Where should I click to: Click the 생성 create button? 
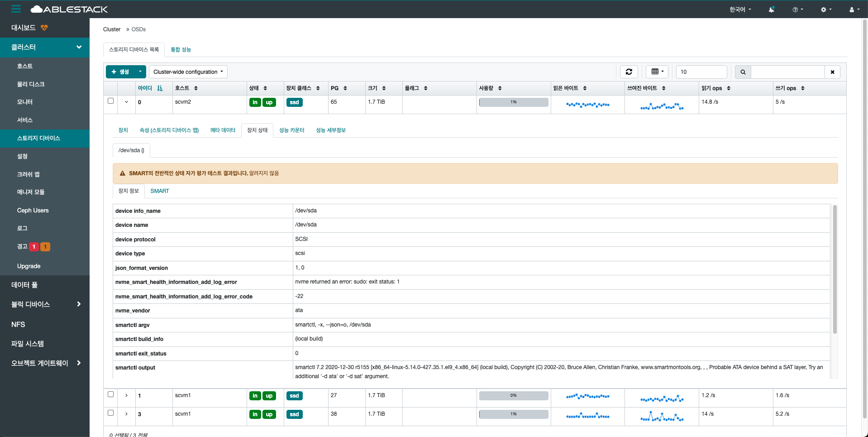coord(120,72)
